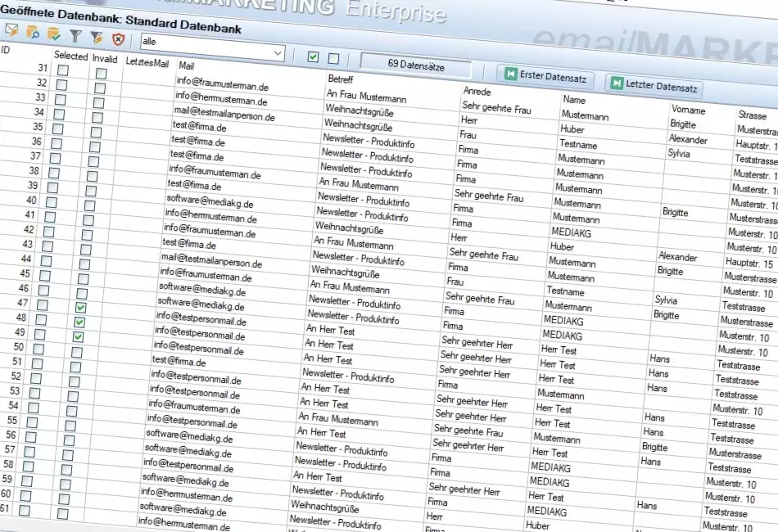Select mail 'info@fraumusterman.de' in row 31

point(222,83)
